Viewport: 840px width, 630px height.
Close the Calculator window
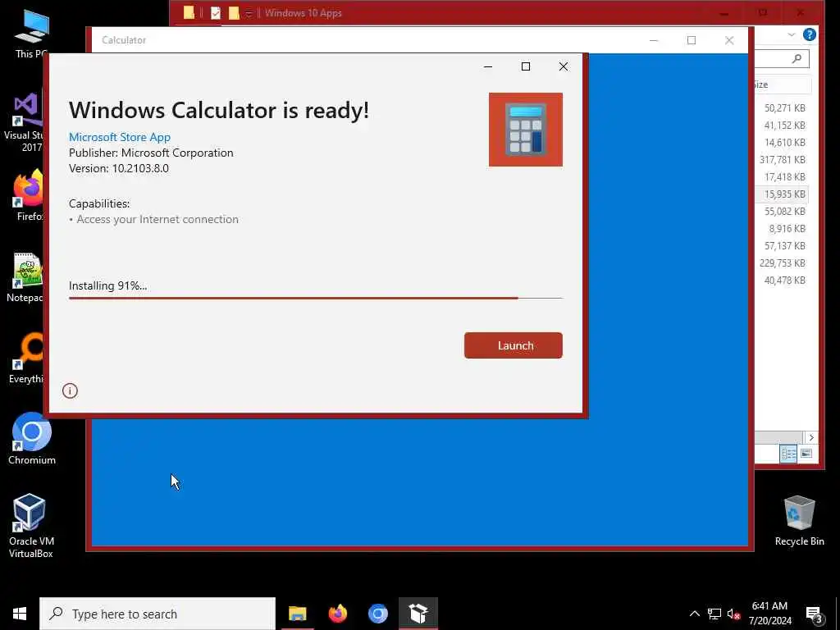coord(729,40)
